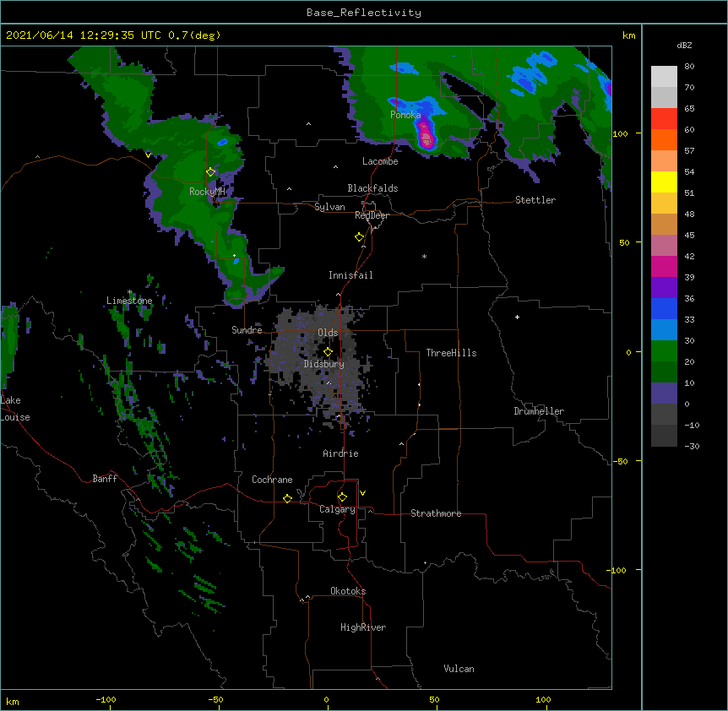The width and height of the screenshot is (728, 711).
Task: Click the Banff label
Action: click(x=105, y=479)
